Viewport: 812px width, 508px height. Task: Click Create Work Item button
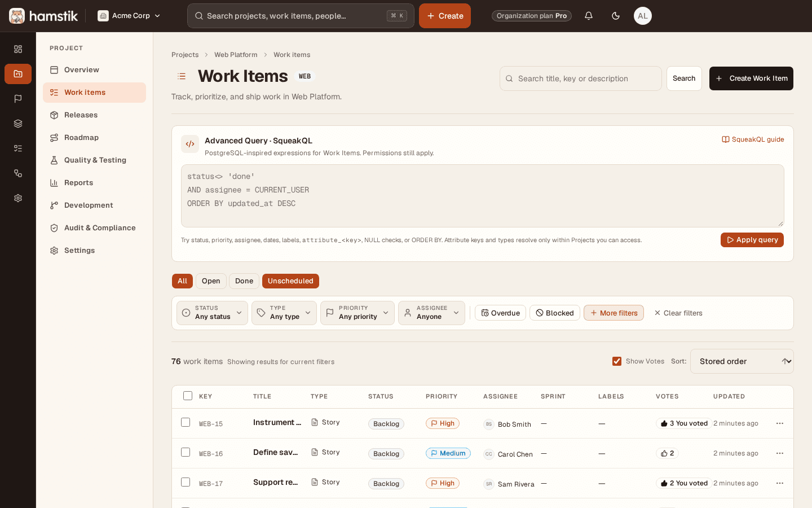[751, 78]
